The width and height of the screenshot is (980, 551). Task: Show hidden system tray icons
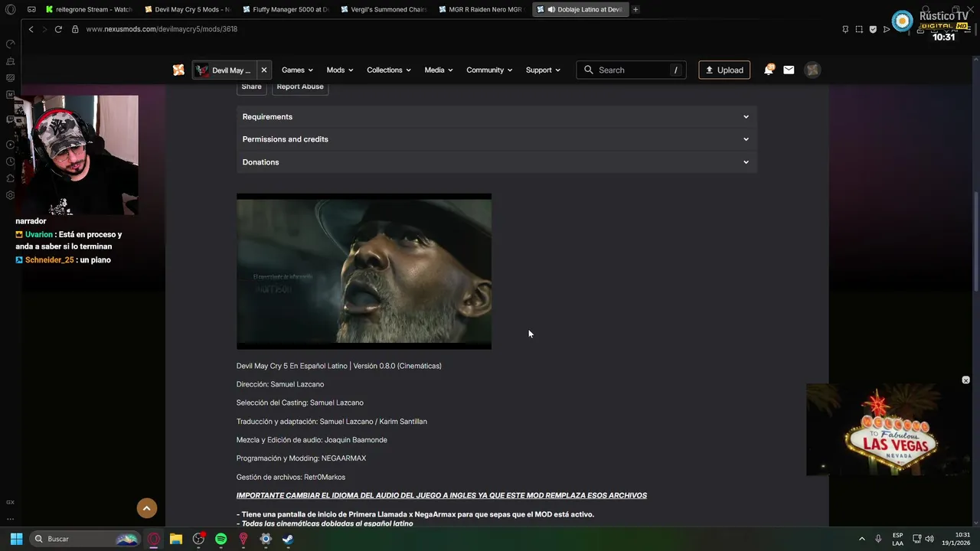click(861, 539)
